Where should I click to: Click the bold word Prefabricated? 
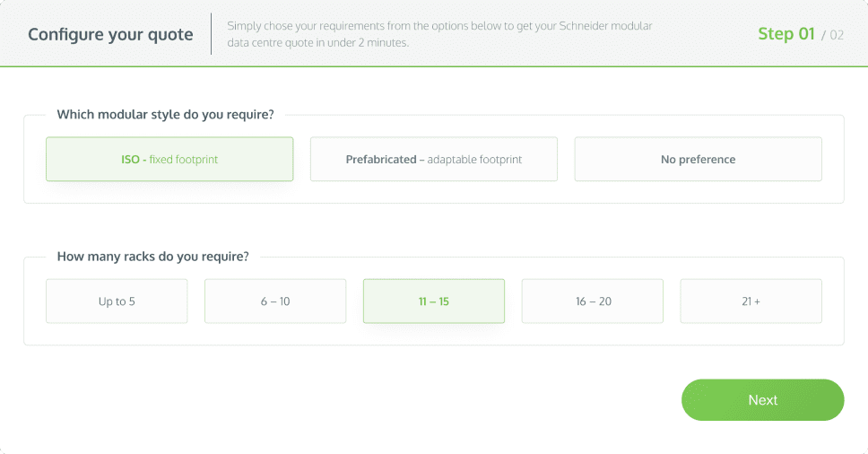tap(381, 160)
